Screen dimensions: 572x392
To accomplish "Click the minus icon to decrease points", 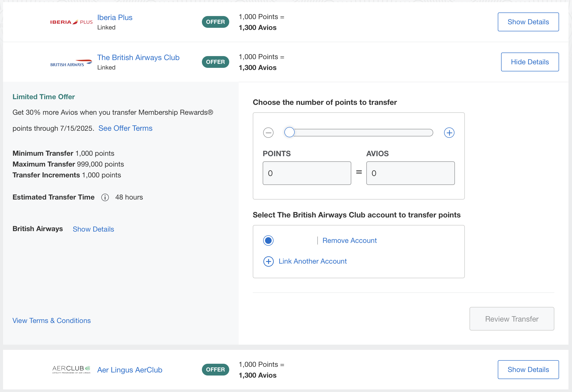I will tap(268, 133).
